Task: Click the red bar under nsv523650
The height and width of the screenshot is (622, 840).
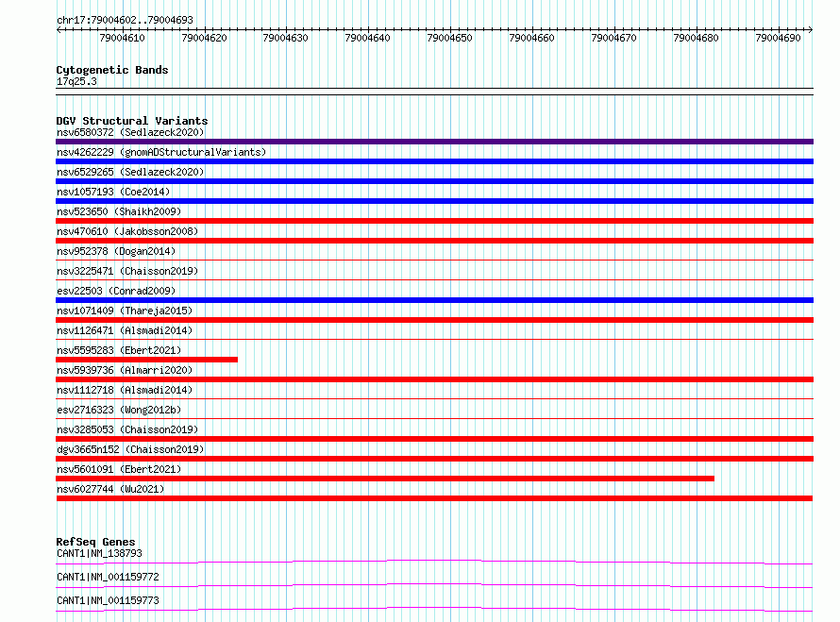Action: pos(434,221)
